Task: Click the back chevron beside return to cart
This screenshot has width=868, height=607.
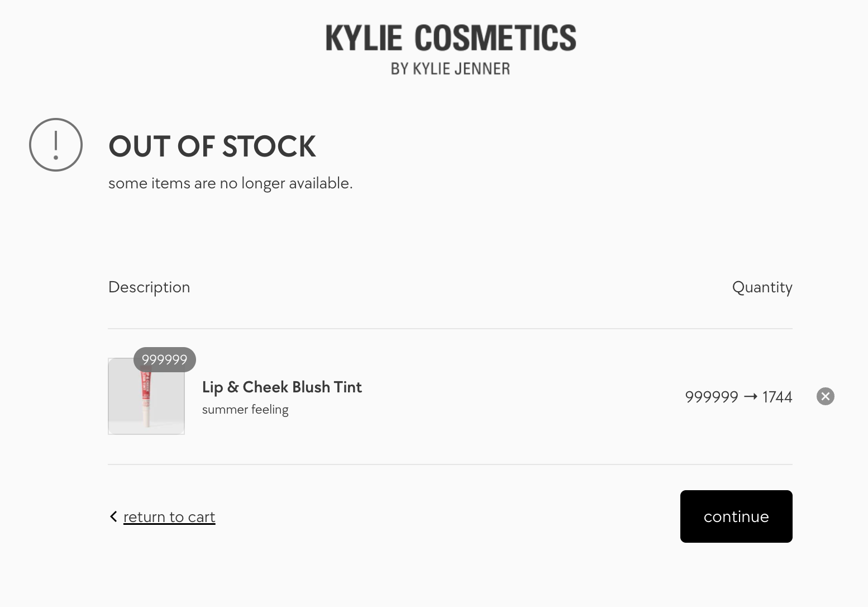Action: pyautogui.click(x=113, y=516)
